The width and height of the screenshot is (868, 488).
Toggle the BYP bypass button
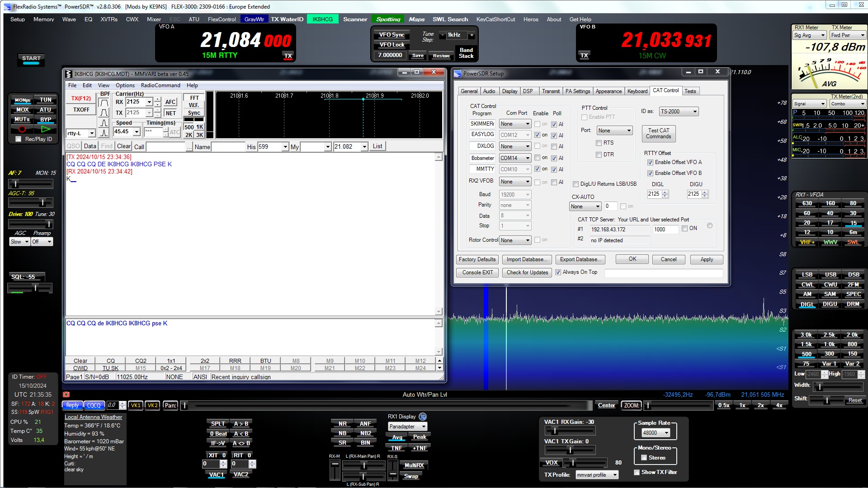(x=46, y=120)
